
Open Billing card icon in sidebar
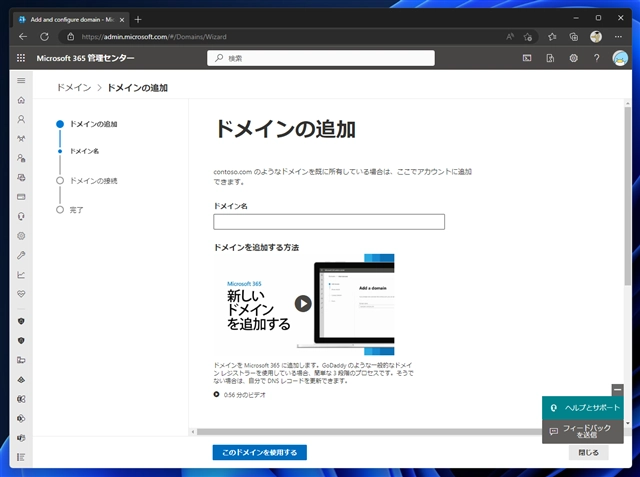(x=21, y=197)
